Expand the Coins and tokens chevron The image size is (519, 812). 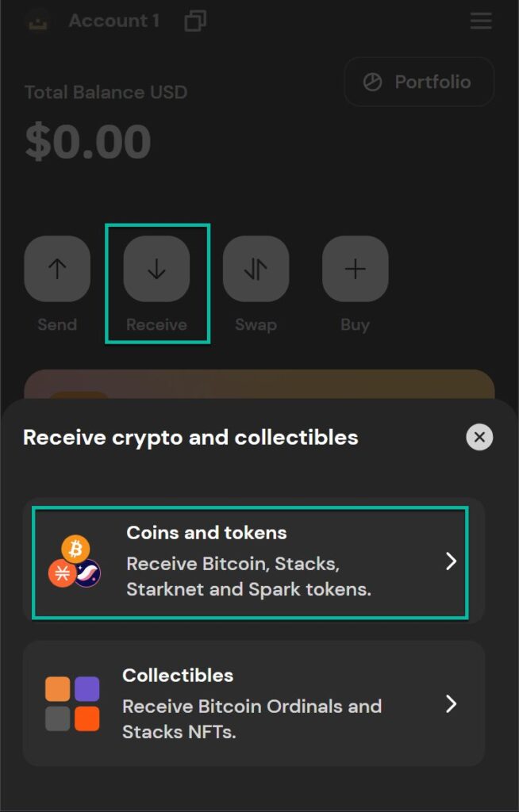tap(451, 561)
